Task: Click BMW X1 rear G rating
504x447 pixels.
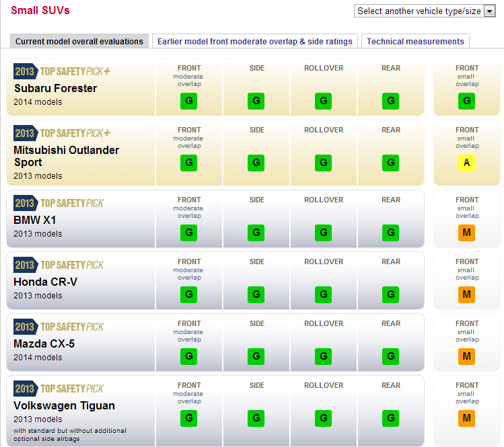Action: pyautogui.click(x=390, y=233)
